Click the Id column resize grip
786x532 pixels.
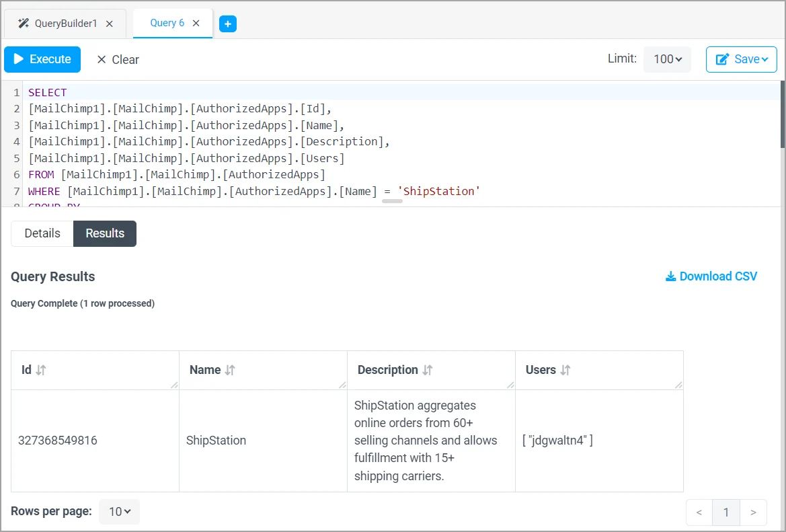click(x=174, y=385)
